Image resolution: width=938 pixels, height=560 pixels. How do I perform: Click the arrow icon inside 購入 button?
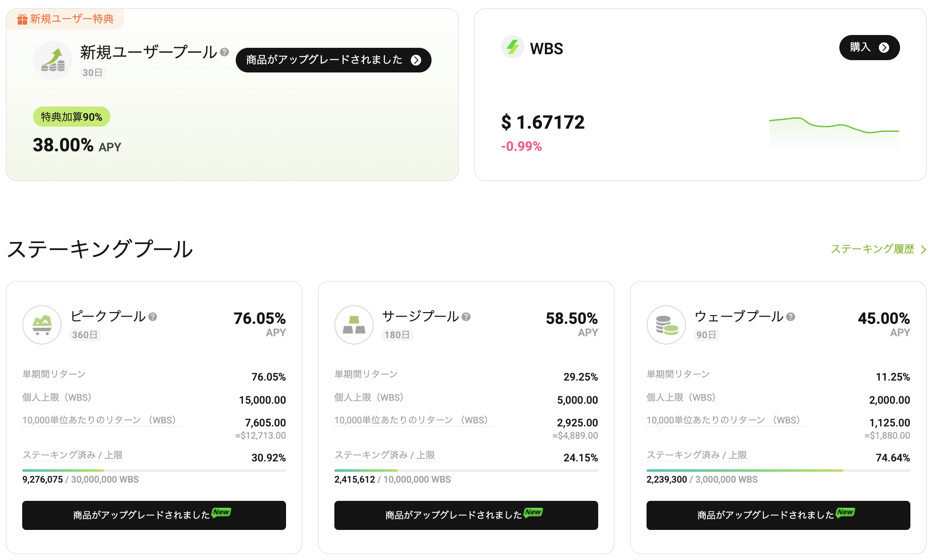[x=884, y=48]
